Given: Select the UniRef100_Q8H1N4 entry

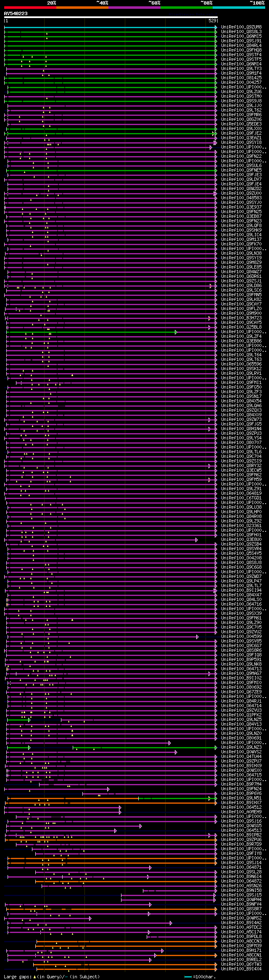Looking at the screenshot, I should click(241, 429).
